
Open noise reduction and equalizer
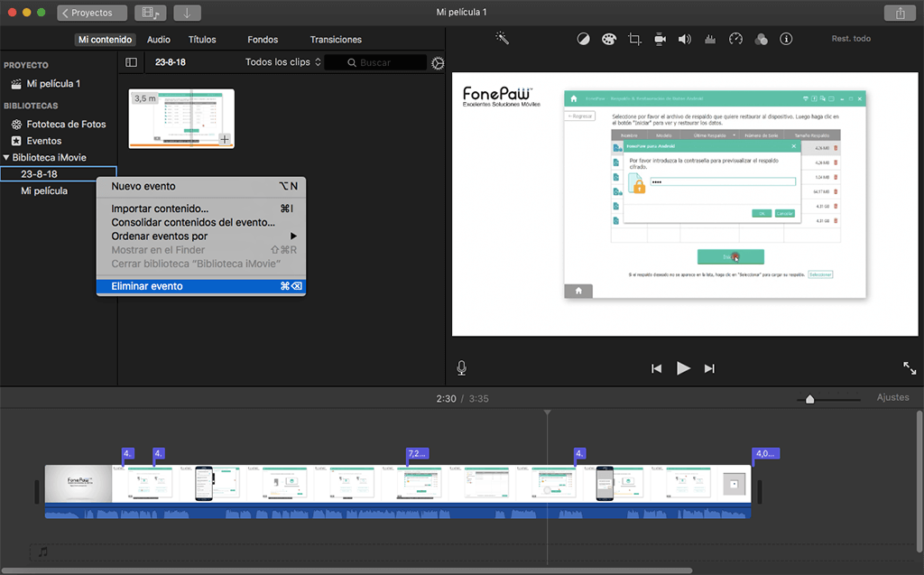710,39
